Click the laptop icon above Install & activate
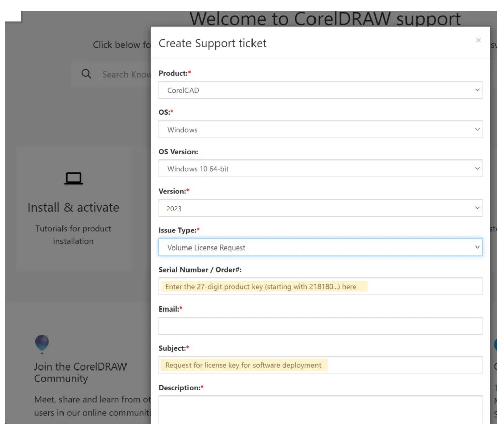The height and width of the screenshot is (432, 504). pos(73,179)
